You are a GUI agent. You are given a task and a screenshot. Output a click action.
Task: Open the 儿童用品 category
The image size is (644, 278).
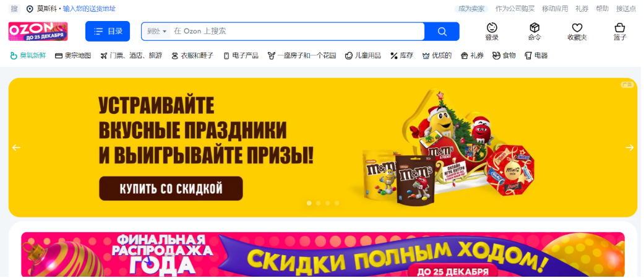point(363,56)
